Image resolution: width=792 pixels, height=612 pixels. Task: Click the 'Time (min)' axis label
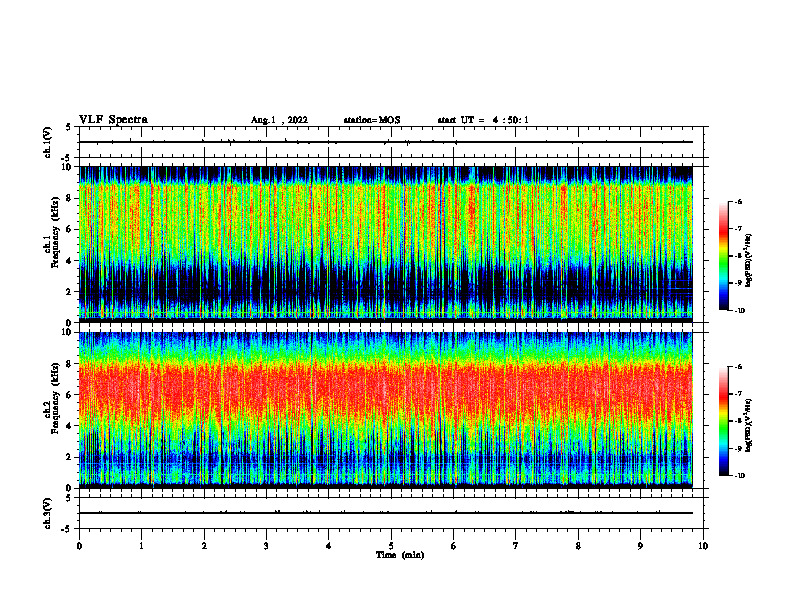tap(400, 555)
